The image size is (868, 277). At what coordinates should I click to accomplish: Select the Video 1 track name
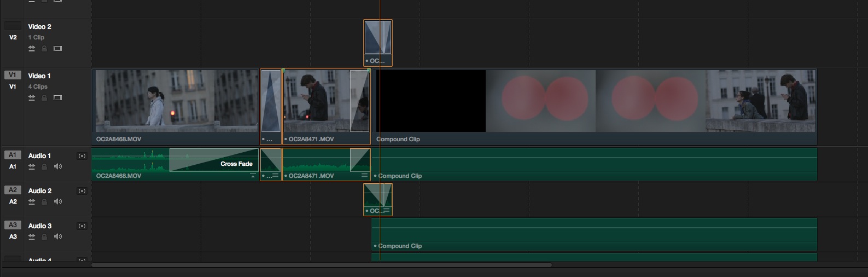(39, 76)
